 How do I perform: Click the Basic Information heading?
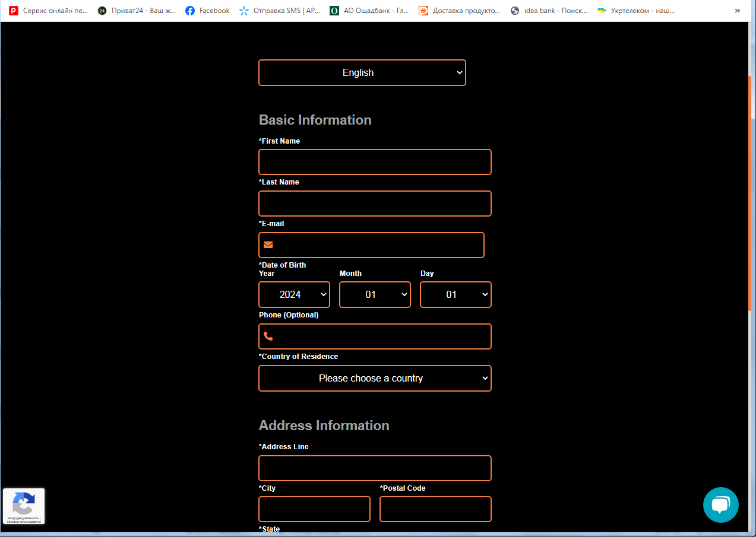[x=315, y=120]
